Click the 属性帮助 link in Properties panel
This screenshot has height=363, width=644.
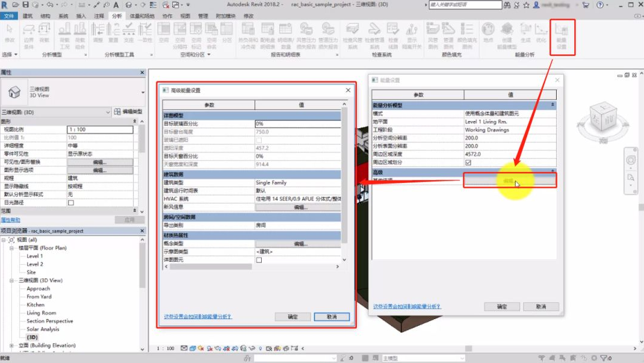tap(10, 220)
